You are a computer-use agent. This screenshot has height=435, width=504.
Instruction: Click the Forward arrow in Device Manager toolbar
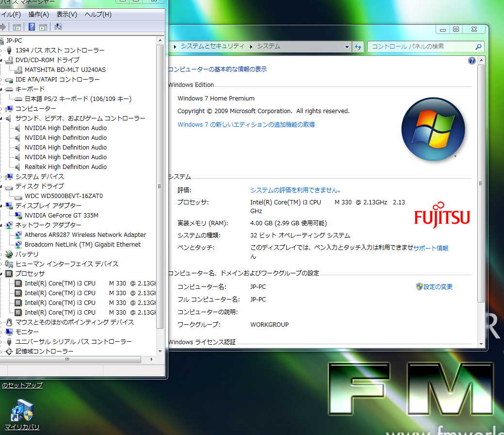point(3,27)
